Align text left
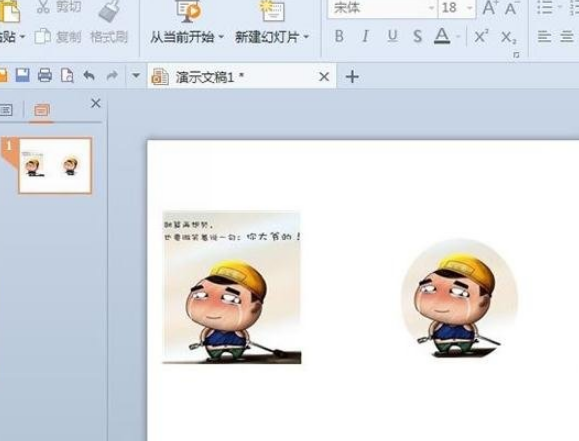This screenshot has height=441, width=579. [544, 37]
